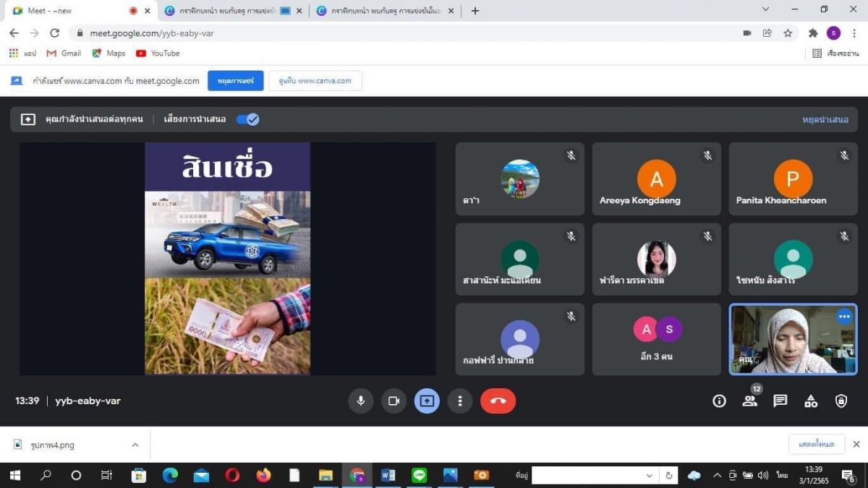This screenshot has width=868, height=488.
Task: Click stop presenting link at right
Action: click(x=825, y=119)
